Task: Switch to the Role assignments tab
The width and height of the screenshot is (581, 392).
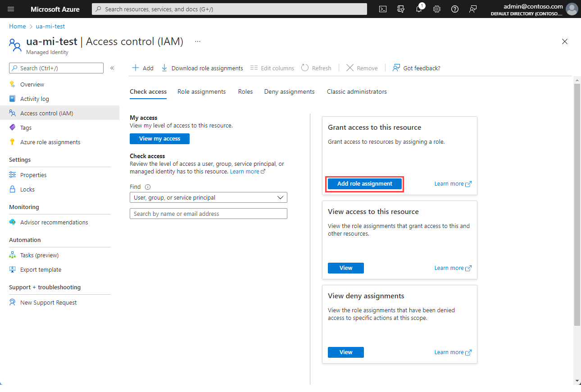Action: 201,91
